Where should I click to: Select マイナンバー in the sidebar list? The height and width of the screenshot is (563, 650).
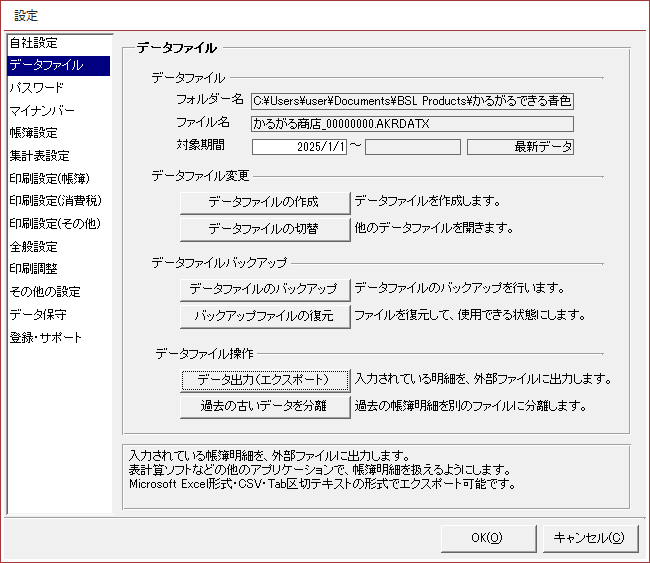click(x=41, y=110)
